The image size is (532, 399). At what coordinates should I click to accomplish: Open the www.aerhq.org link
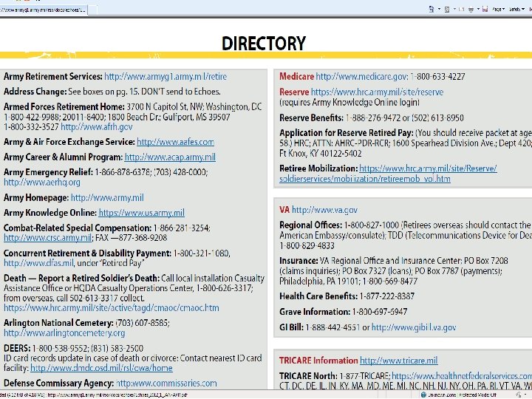tap(42, 183)
